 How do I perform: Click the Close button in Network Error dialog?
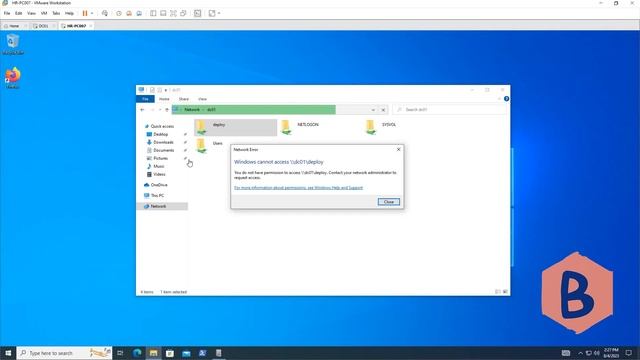[389, 202]
